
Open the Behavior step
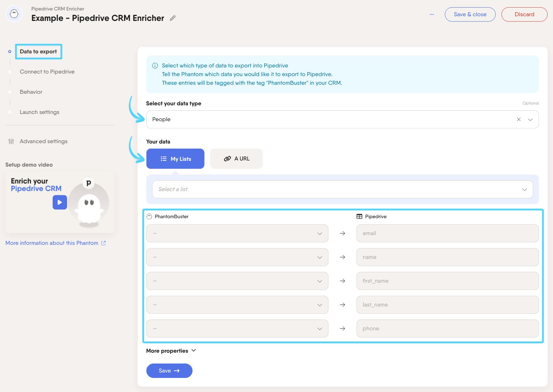[31, 92]
